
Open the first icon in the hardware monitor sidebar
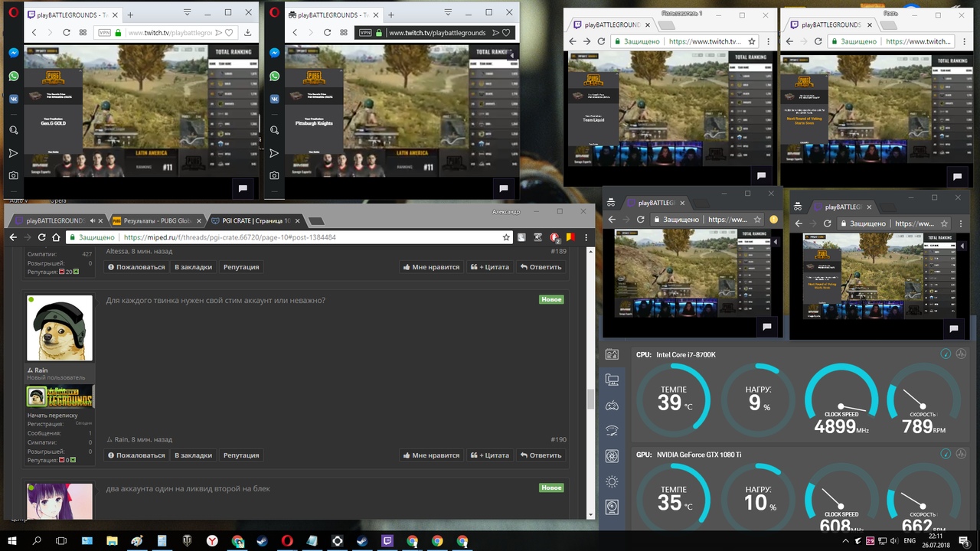tap(612, 354)
